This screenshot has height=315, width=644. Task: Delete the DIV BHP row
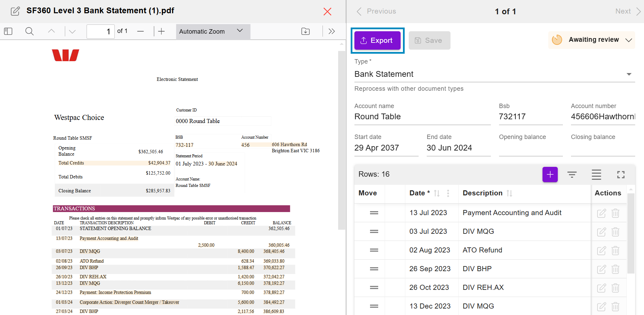[615, 269]
